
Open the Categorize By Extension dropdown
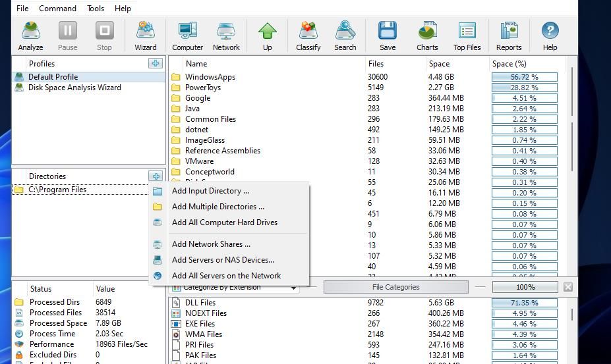(x=234, y=288)
